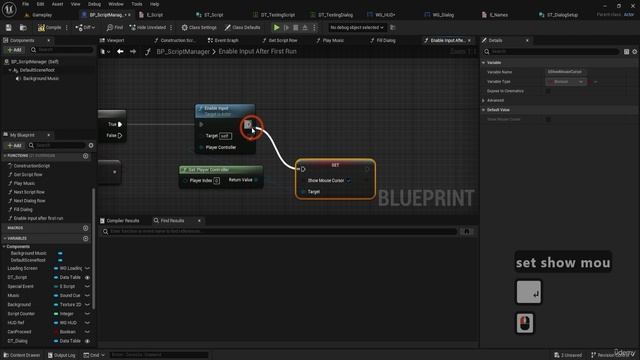Save the current blueprint asset
The height and width of the screenshot is (360, 640).
click(9, 27)
